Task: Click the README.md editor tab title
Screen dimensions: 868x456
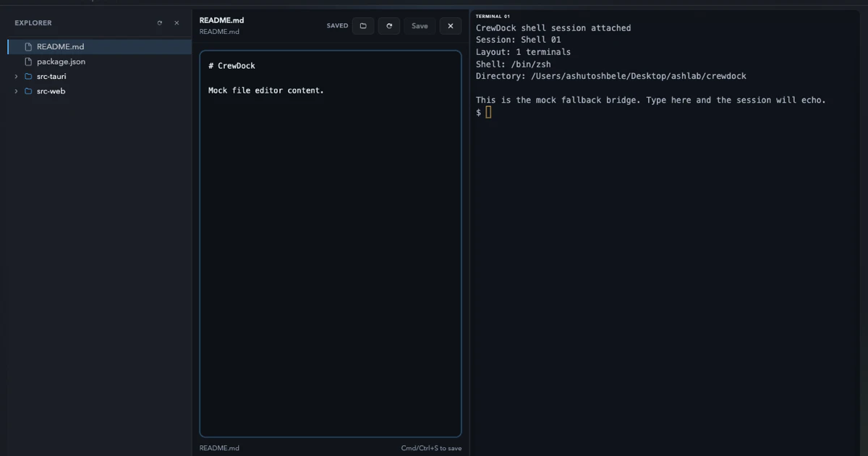Action: [x=221, y=20]
